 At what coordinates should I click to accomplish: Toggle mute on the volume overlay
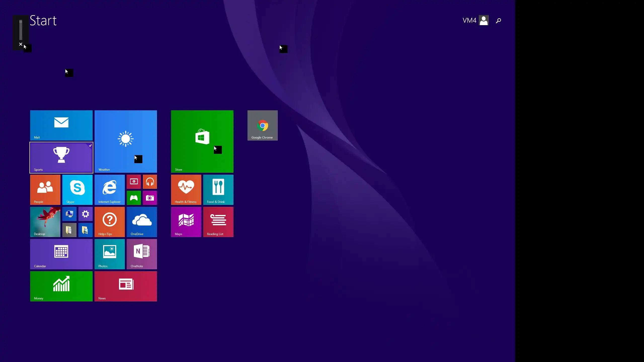[21, 44]
